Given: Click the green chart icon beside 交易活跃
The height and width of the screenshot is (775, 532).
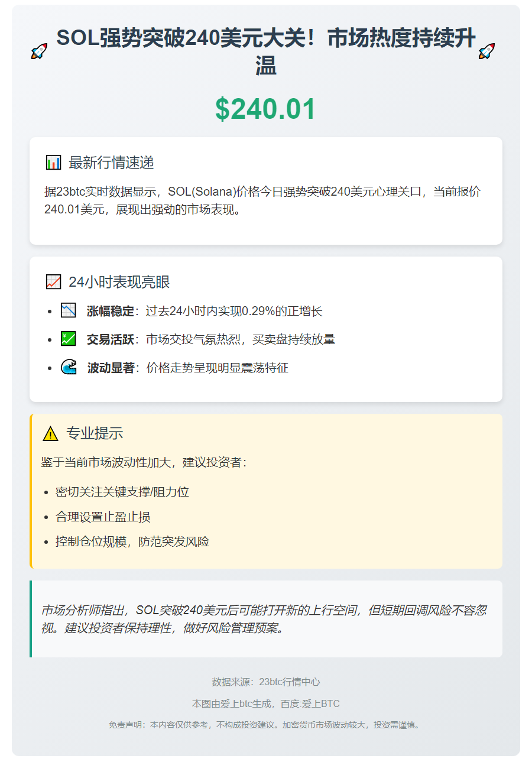Looking at the screenshot, I should pyautogui.click(x=69, y=339).
